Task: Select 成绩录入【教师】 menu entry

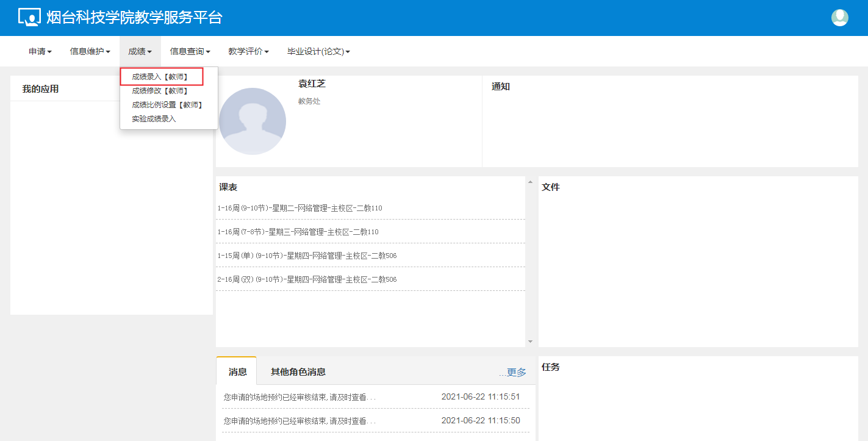Action: click(161, 77)
